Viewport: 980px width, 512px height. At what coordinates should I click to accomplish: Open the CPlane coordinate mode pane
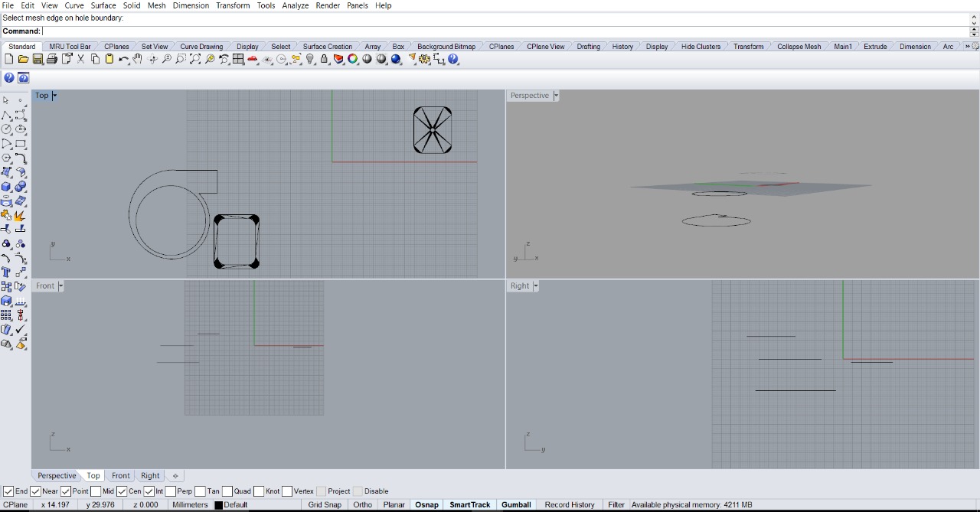tap(16, 505)
